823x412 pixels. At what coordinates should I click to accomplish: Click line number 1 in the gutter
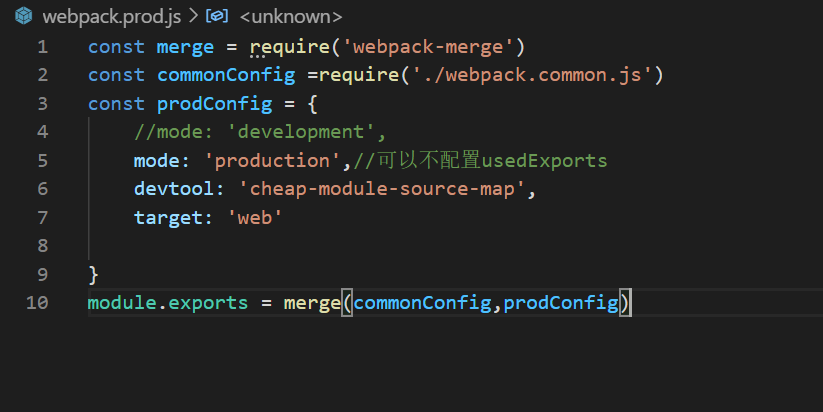point(43,47)
